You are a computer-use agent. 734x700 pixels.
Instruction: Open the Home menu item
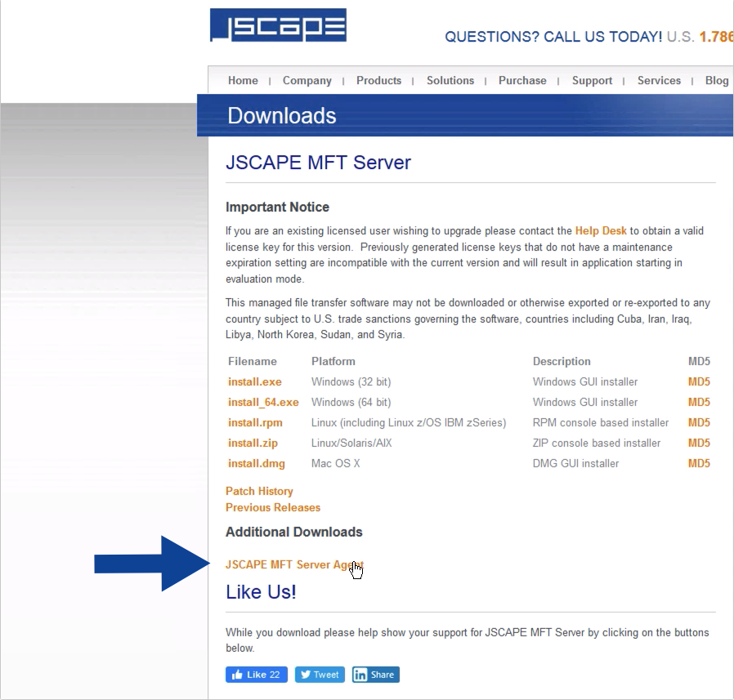coord(242,80)
